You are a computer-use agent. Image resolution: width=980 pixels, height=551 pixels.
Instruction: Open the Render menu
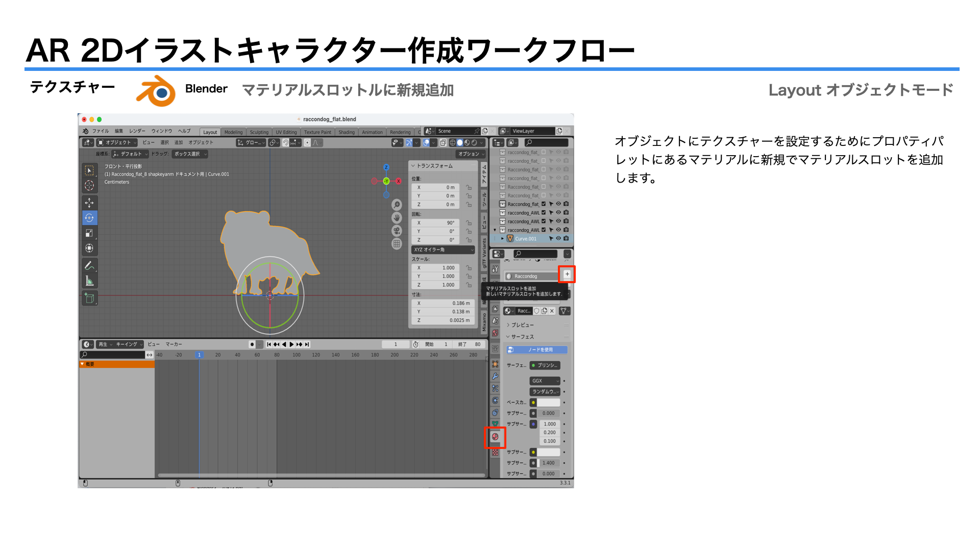click(137, 131)
